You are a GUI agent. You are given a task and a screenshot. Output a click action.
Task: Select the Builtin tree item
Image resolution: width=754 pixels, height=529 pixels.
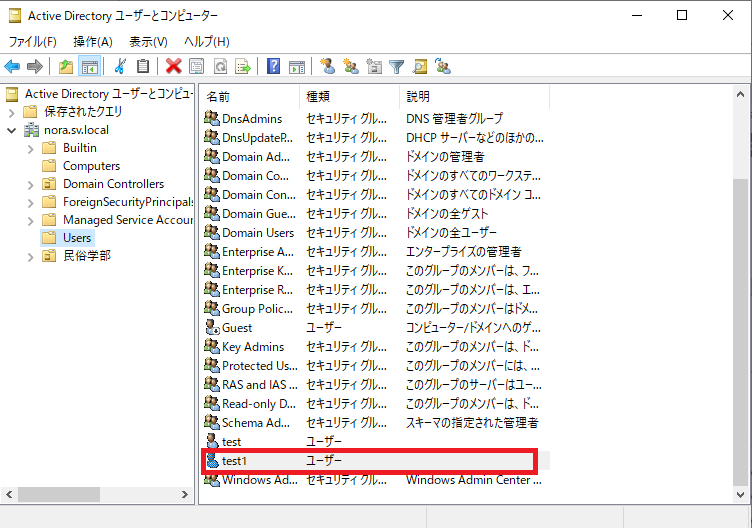click(80, 148)
